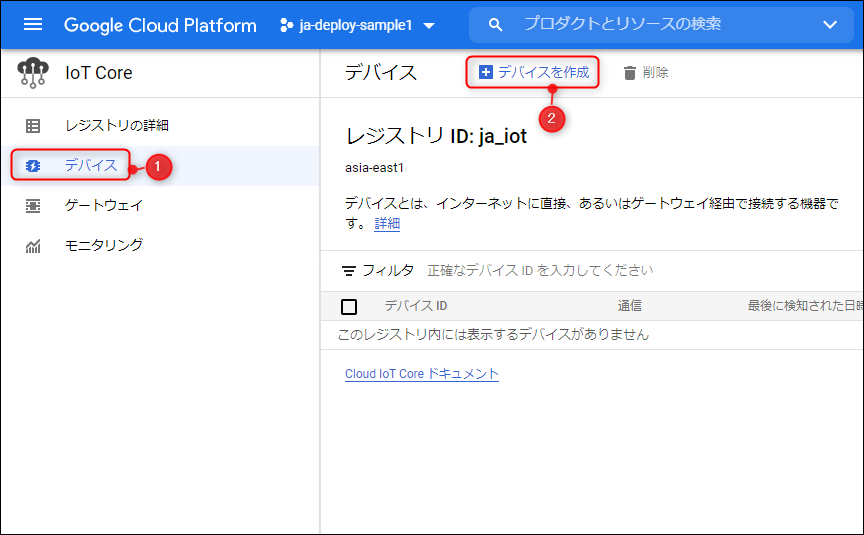Click the empty registry message text

[493, 334]
